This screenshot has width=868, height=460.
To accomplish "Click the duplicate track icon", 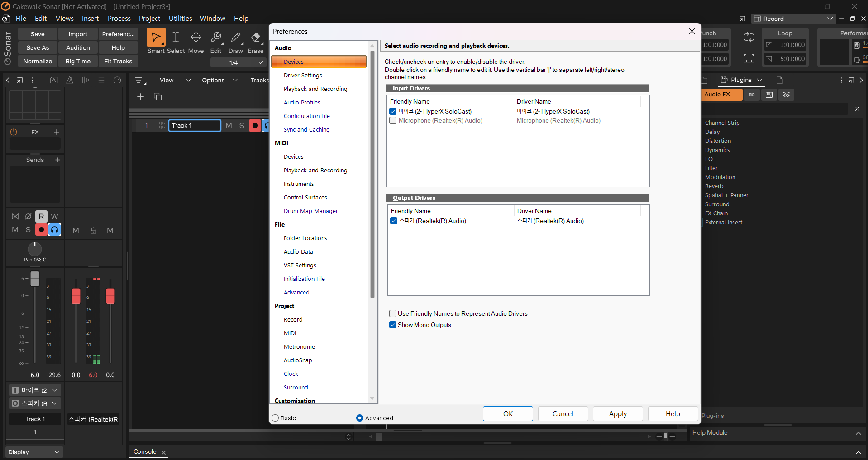I will point(157,96).
